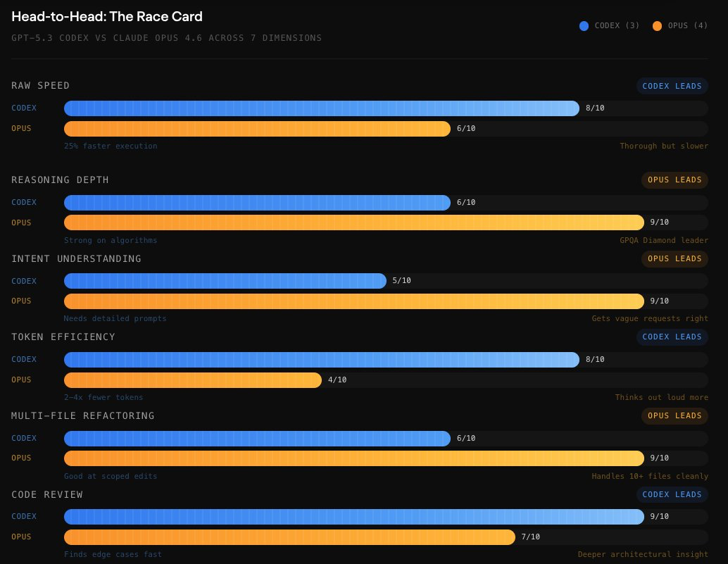Click Codex Leads badge for Token Efficiency
728x564 pixels.
(x=672, y=337)
